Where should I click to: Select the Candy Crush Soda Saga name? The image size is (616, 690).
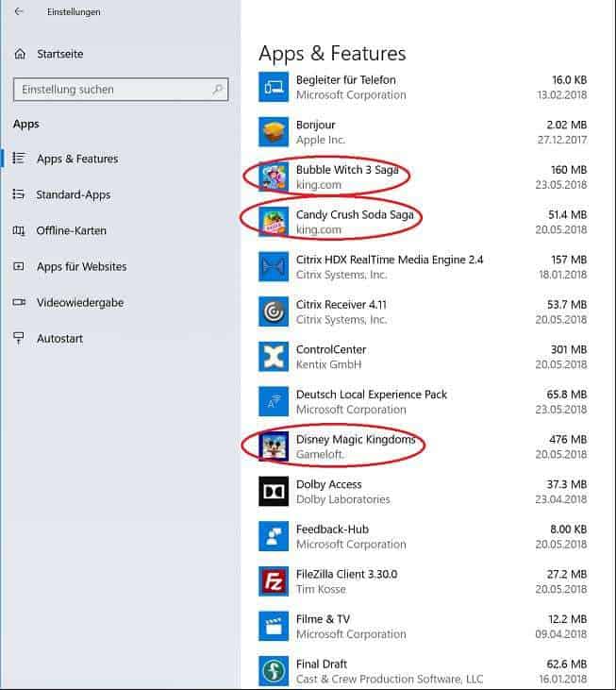355,215
